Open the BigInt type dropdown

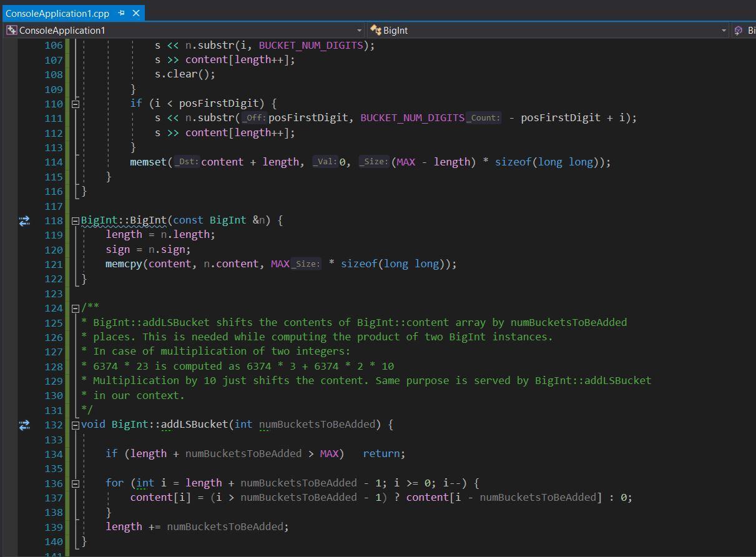pos(723,30)
